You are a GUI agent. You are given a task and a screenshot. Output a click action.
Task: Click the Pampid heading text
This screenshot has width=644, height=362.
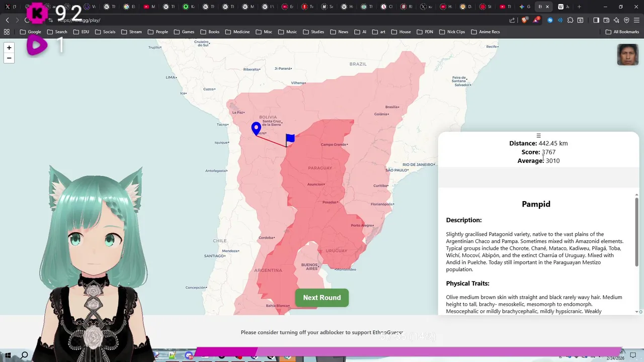pyautogui.click(x=536, y=204)
